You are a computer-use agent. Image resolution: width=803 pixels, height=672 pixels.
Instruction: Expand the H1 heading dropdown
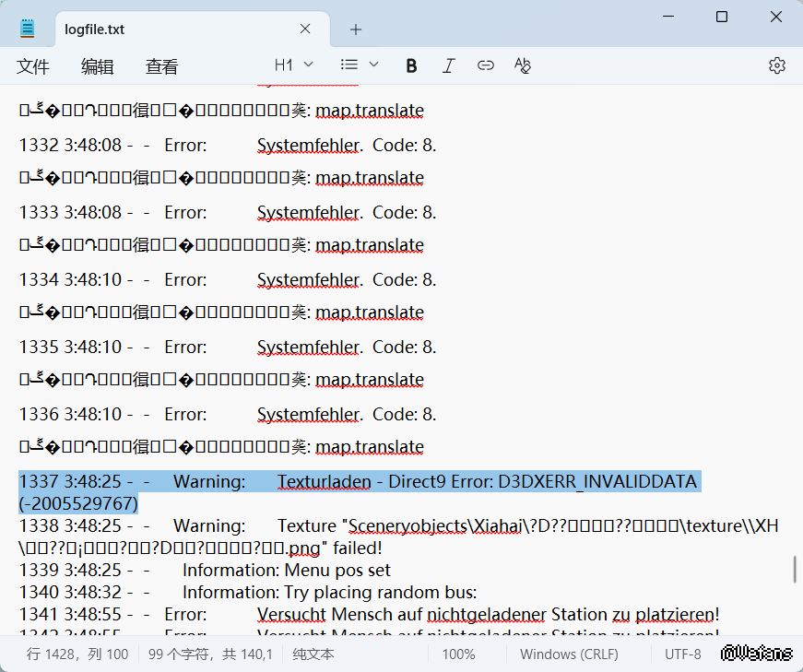click(294, 65)
